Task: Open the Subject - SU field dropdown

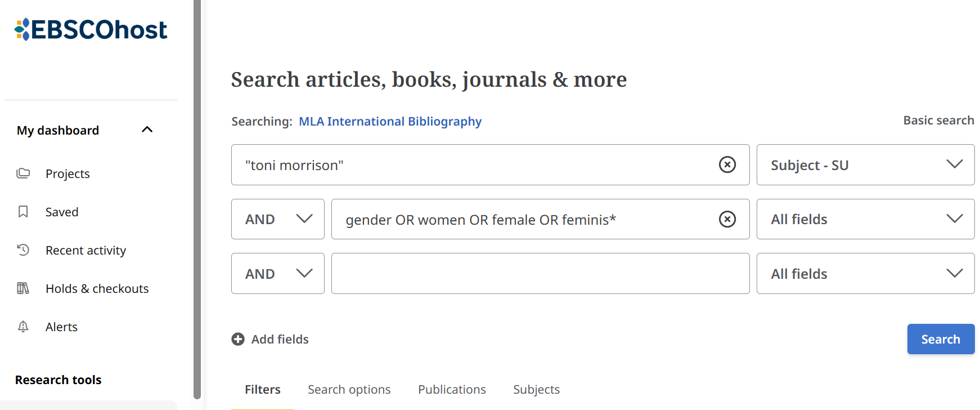Action: coord(865,164)
